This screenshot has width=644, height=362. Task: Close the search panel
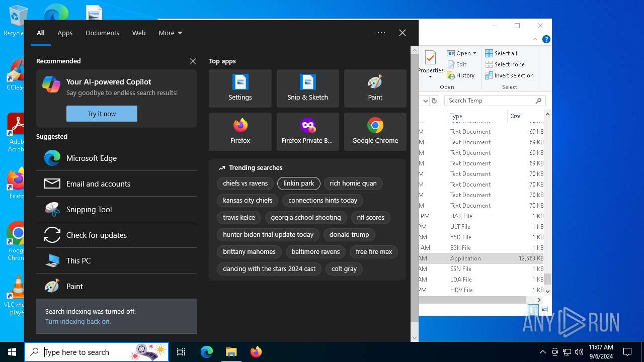(x=403, y=33)
